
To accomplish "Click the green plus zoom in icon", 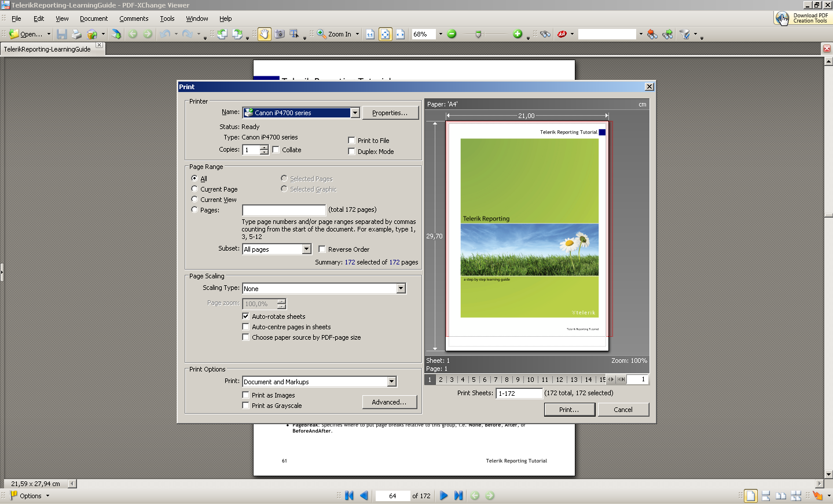I will pyautogui.click(x=518, y=34).
